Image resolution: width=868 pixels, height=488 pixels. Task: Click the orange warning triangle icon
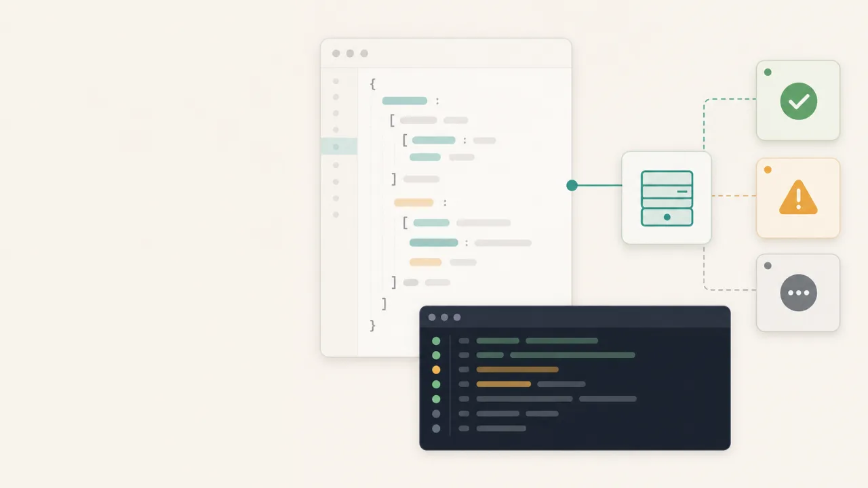point(798,197)
